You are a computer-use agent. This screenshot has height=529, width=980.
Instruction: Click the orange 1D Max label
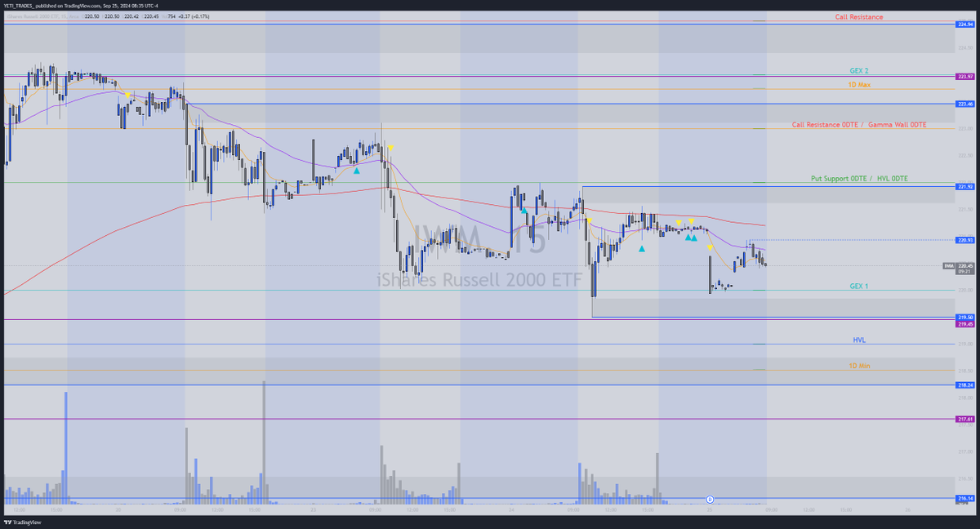coord(858,84)
